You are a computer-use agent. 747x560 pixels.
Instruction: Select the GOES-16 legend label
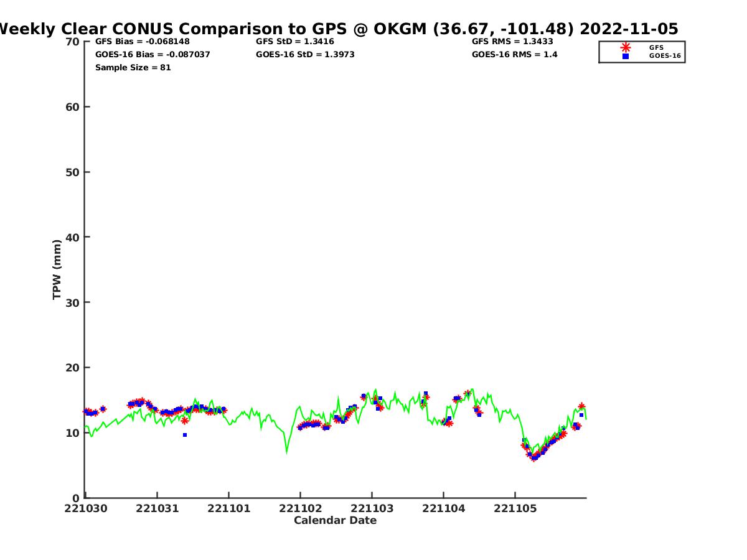pyautogui.click(x=665, y=56)
